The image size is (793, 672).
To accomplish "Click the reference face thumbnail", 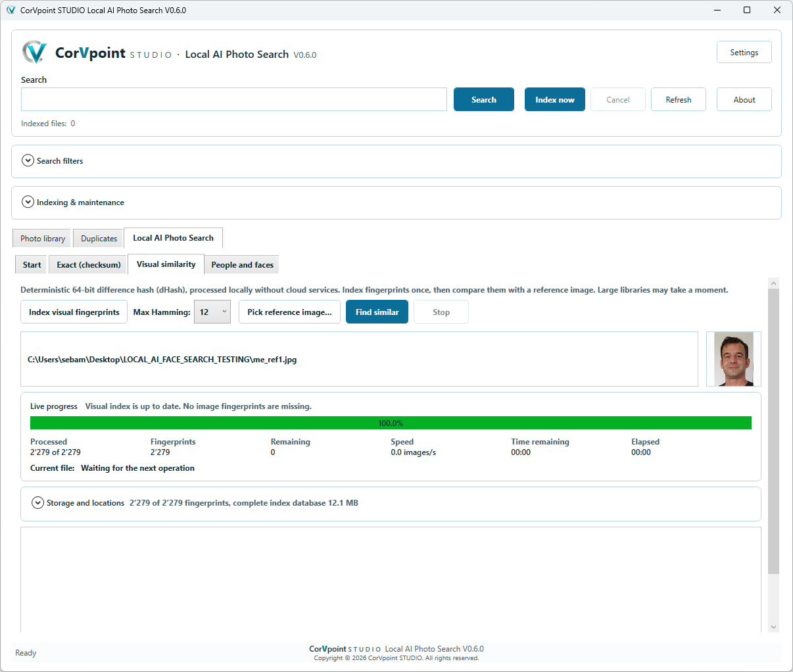I will point(734,359).
